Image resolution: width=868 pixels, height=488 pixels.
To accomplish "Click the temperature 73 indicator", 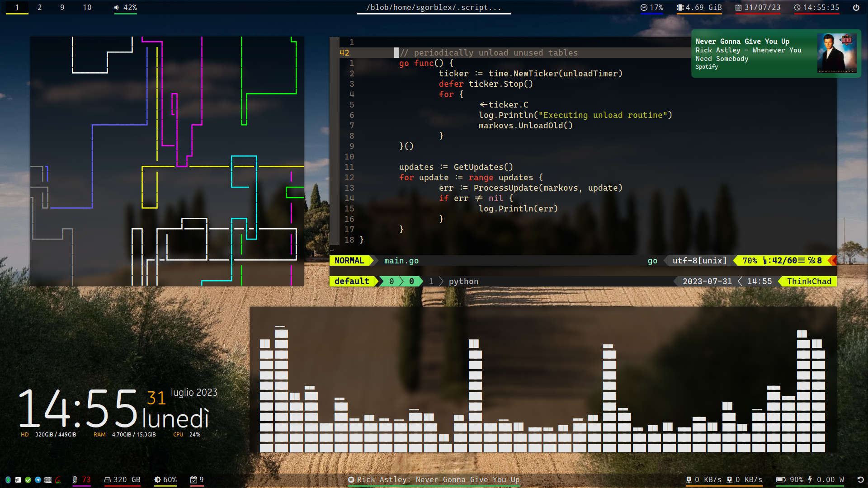I will click(x=81, y=480).
